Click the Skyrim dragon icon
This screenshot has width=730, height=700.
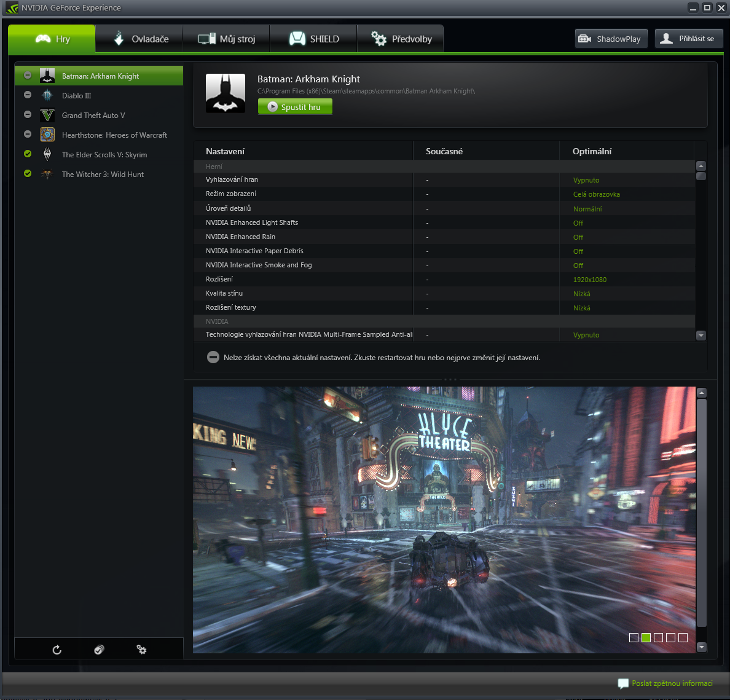(47, 154)
